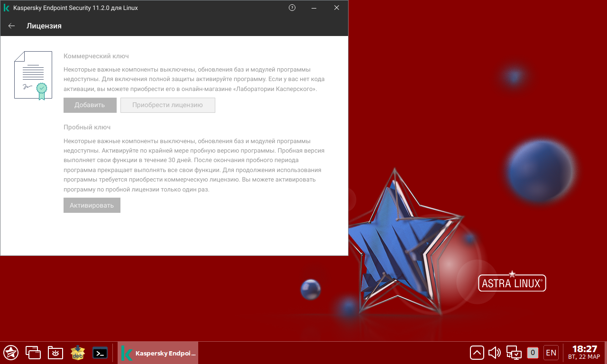Click the show desktop windows taskbar icon
This screenshot has width=607, height=364.
(x=33, y=353)
